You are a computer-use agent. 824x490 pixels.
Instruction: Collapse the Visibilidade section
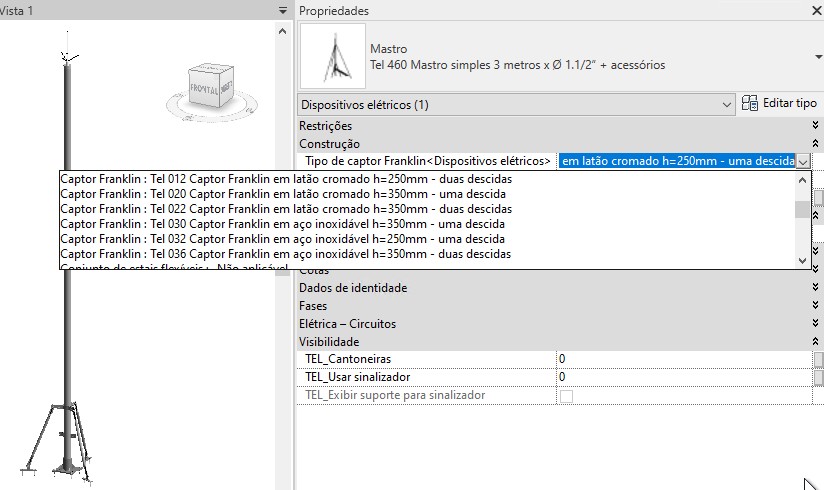pos(815,341)
